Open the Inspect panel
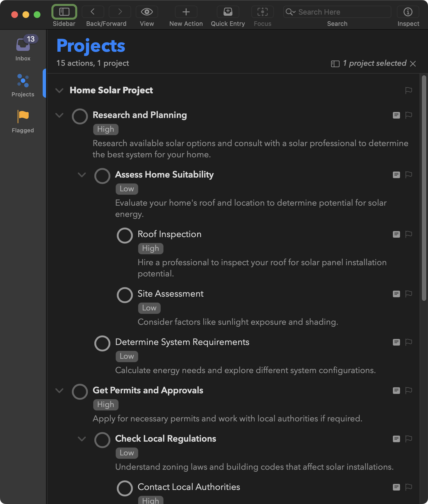The height and width of the screenshot is (504, 428). pyautogui.click(x=408, y=12)
